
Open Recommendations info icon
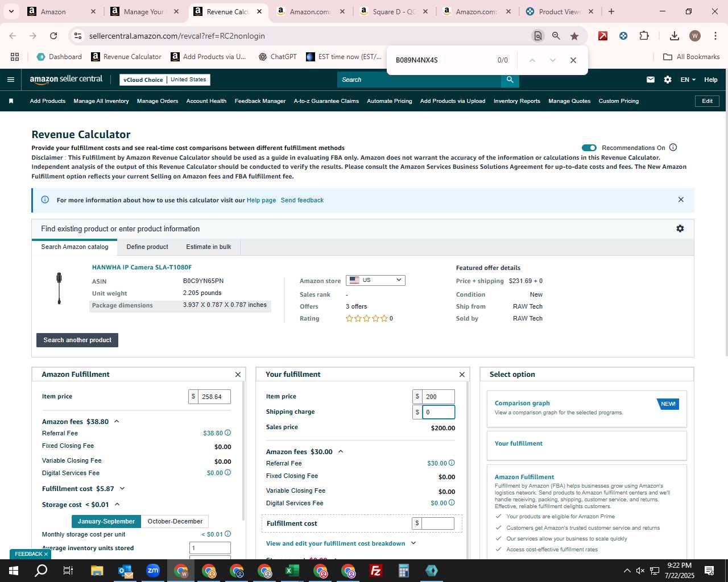(673, 147)
